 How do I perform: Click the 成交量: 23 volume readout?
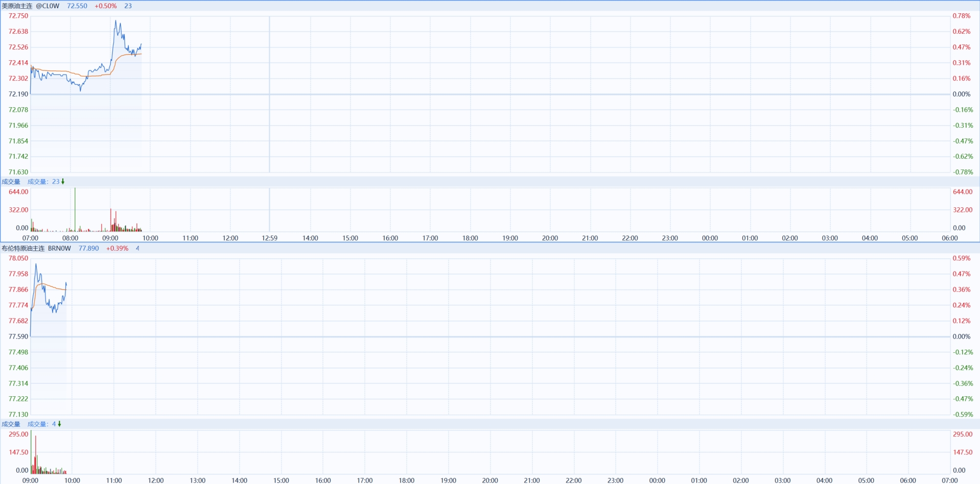(43, 182)
